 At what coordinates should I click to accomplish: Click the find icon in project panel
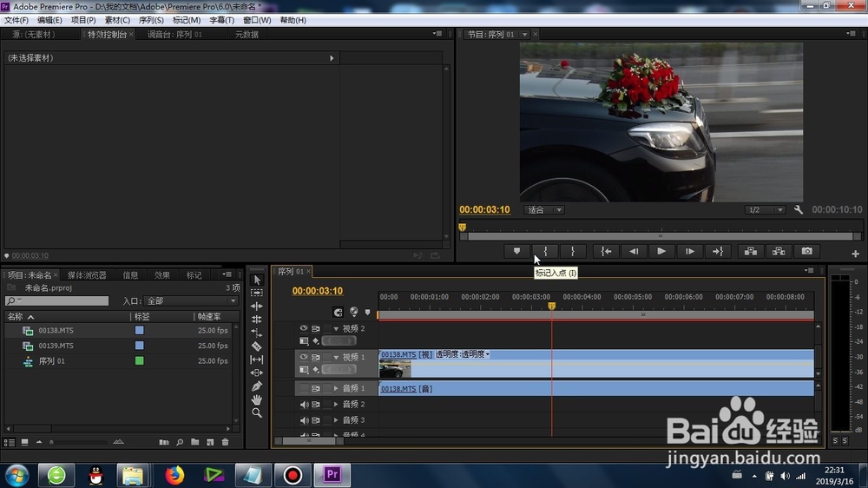tap(180, 442)
